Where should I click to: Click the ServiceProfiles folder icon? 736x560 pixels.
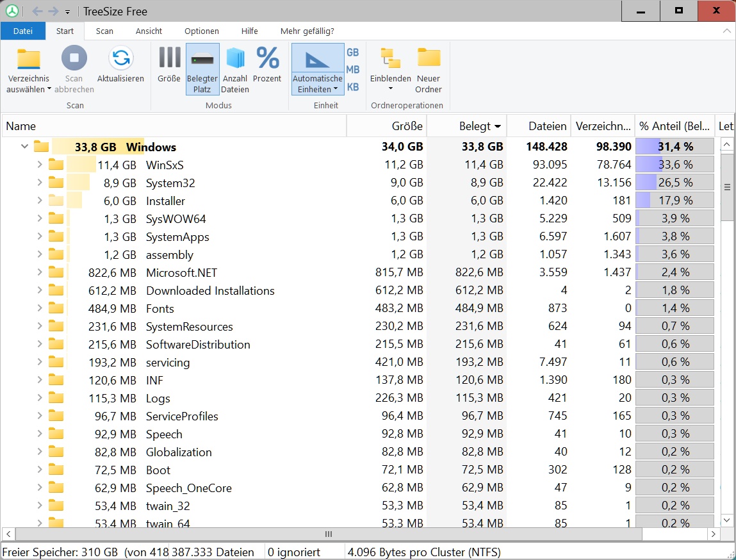[56, 415]
